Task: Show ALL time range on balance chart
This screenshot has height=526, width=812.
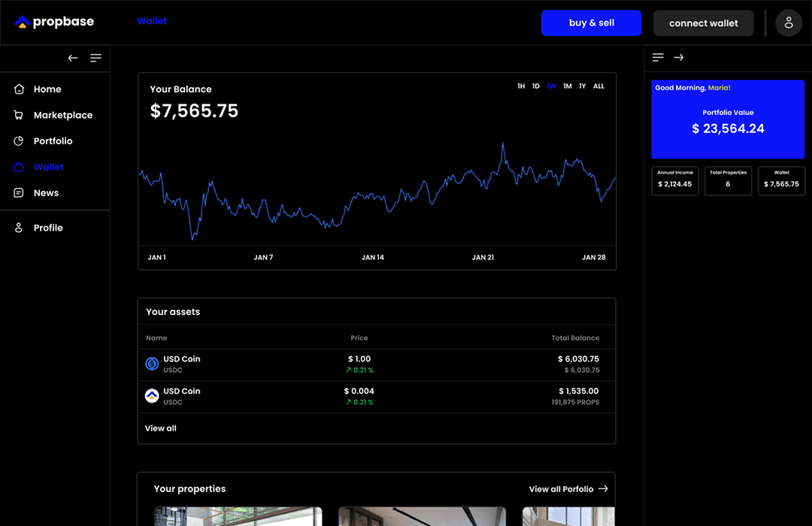Action: pos(598,86)
